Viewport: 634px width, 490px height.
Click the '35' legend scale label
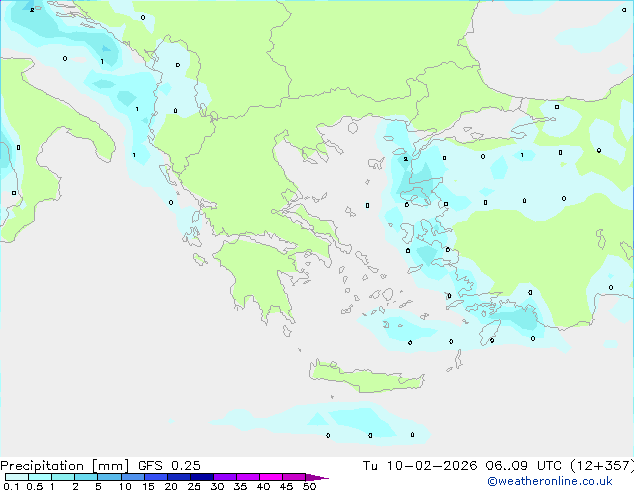240,486
